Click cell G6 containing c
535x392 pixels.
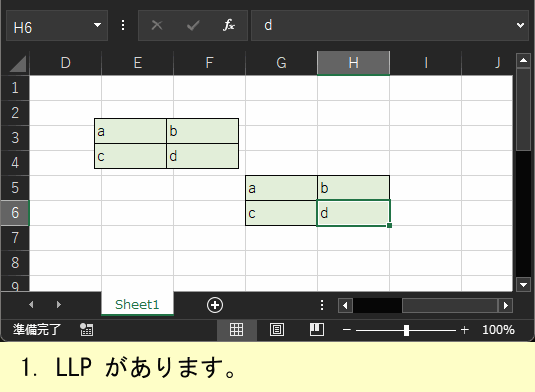(281, 213)
